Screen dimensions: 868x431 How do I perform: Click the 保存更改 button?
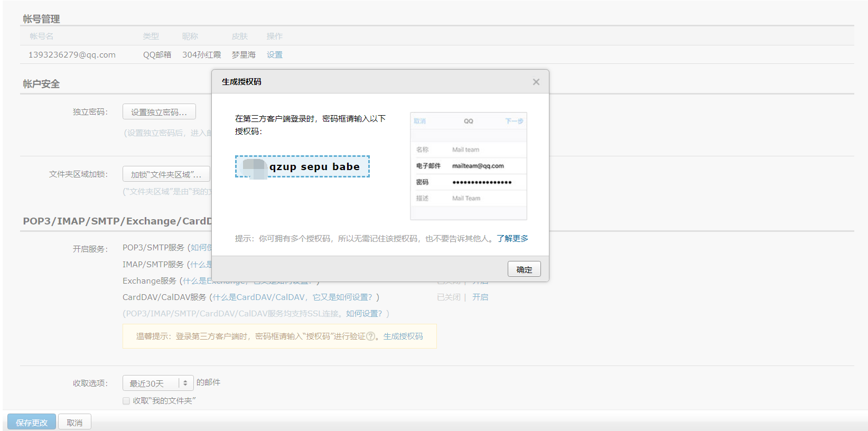(x=32, y=423)
